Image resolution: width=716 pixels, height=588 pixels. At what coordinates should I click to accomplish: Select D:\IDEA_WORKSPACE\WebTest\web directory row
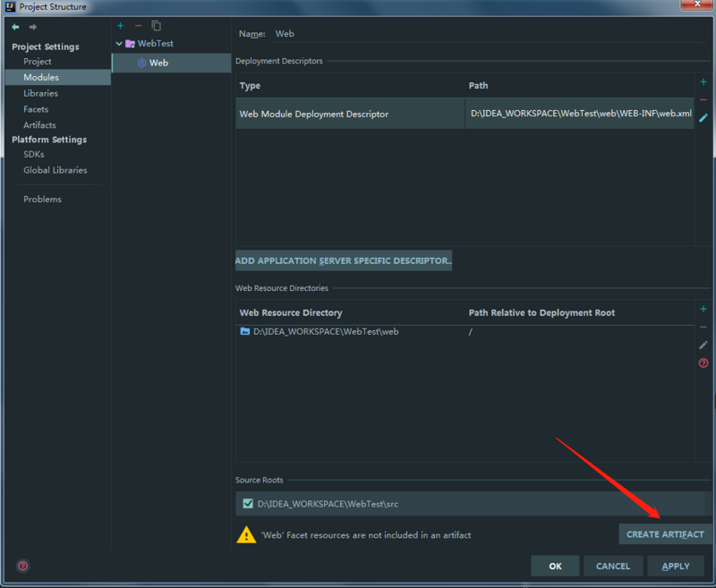click(x=465, y=332)
